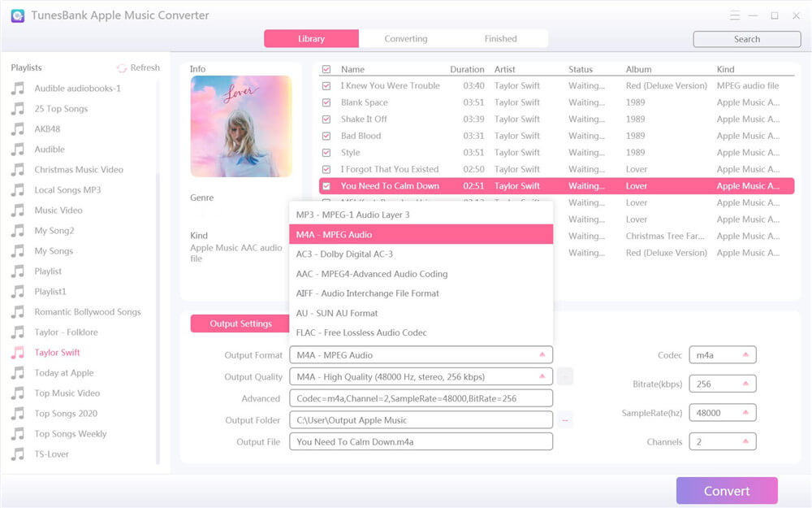Screen dimensions: 812x508
Task: Uncheck the Style song checkbox
Action: [x=326, y=153]
